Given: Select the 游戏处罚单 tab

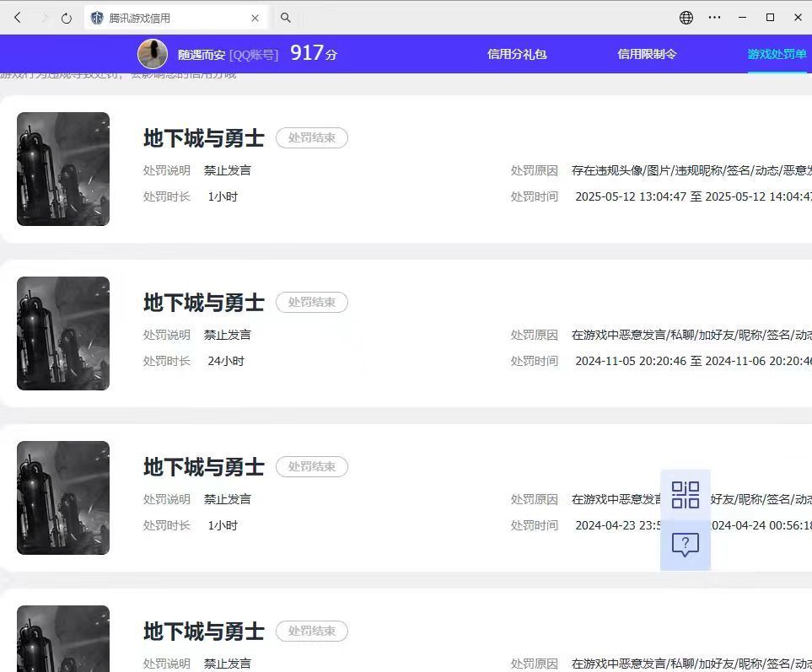Looking at the screenshot, I should point(777,54).
